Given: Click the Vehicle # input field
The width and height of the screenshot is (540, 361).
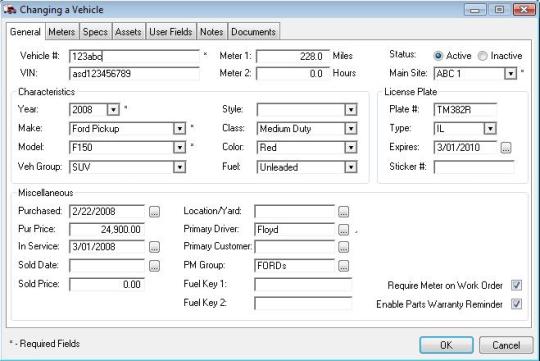Looking at the screenshot, I should click(134, 56).
